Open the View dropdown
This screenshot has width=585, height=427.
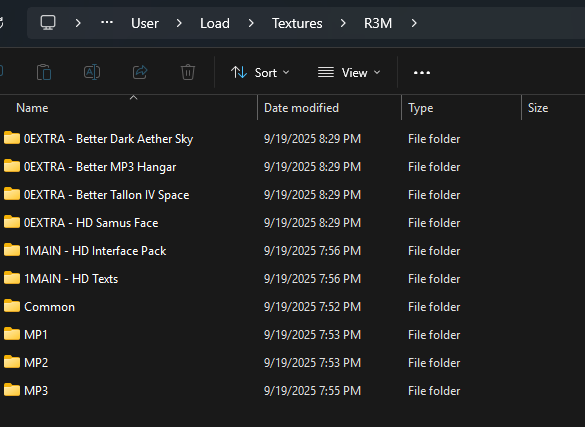coord(349,72)
